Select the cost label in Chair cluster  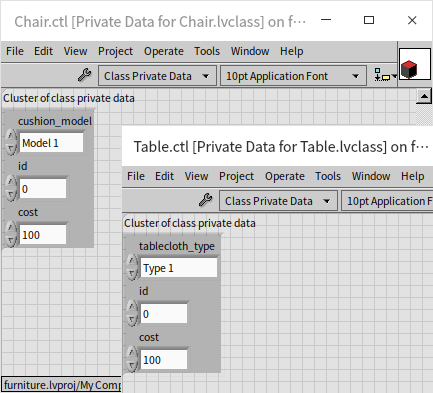[x=28, y=212]
